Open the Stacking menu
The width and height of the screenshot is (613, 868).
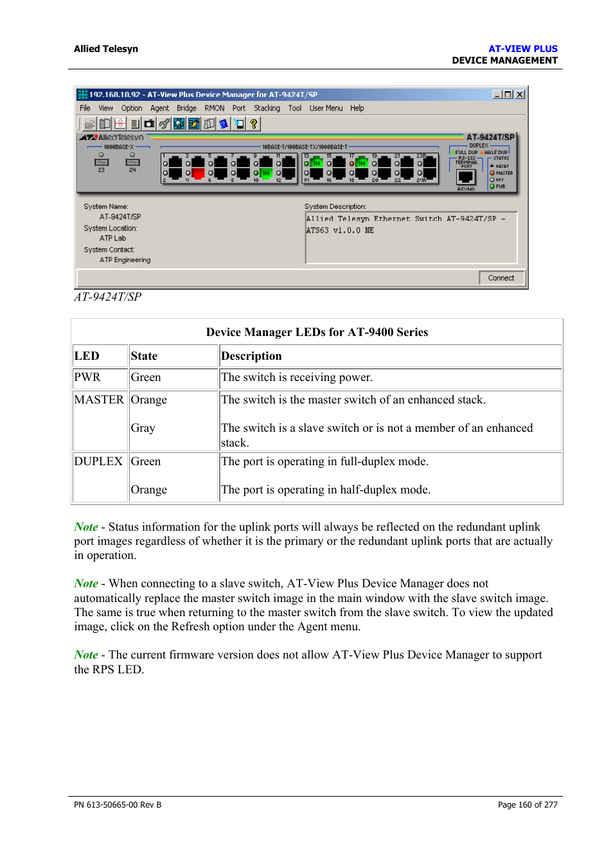[267, 108]
